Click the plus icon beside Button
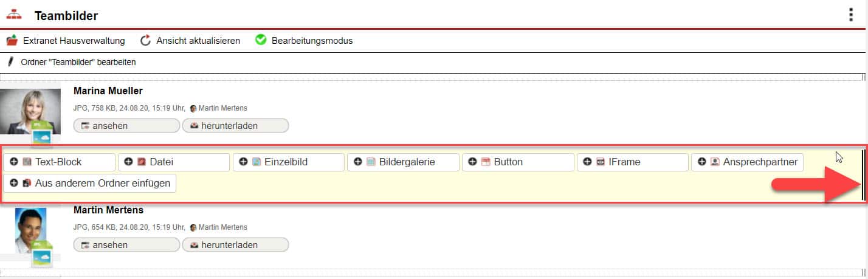The image size is (868, 279). point(472,162)
